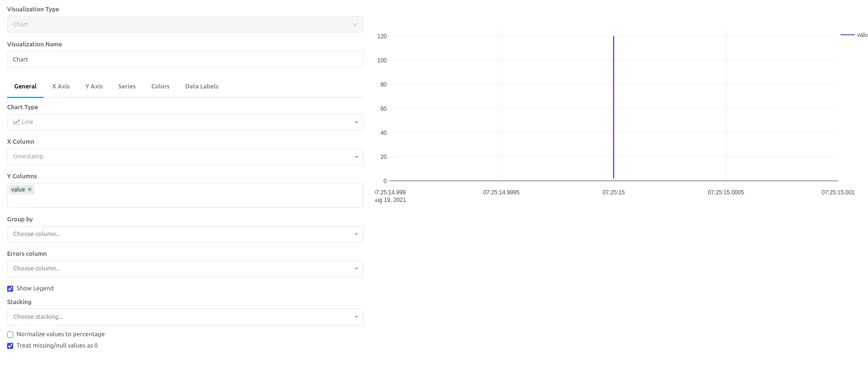Open the Data Labels tab

point(202,87)
